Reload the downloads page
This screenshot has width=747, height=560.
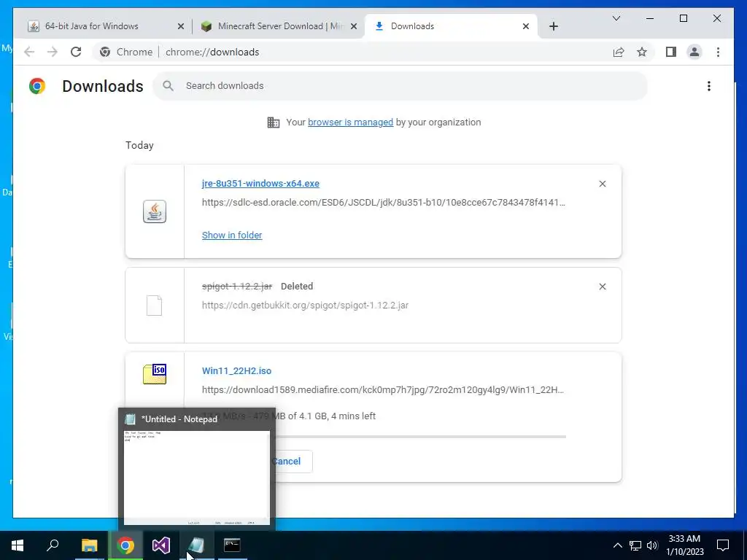click(x=76, y=52)
